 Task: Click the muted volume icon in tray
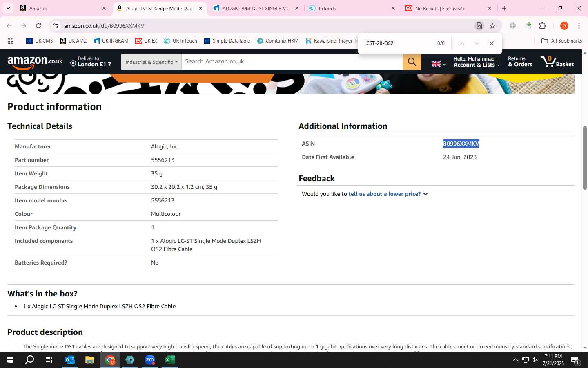(535, 360)
